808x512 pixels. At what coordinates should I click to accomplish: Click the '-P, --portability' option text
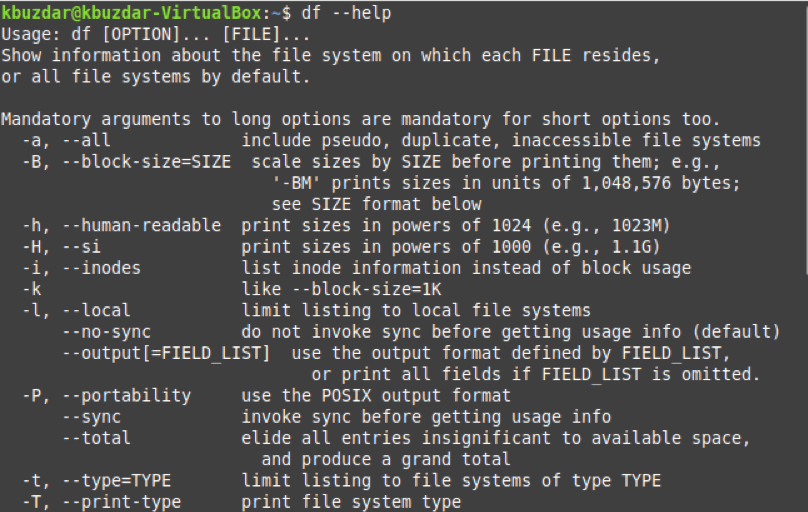107,396
